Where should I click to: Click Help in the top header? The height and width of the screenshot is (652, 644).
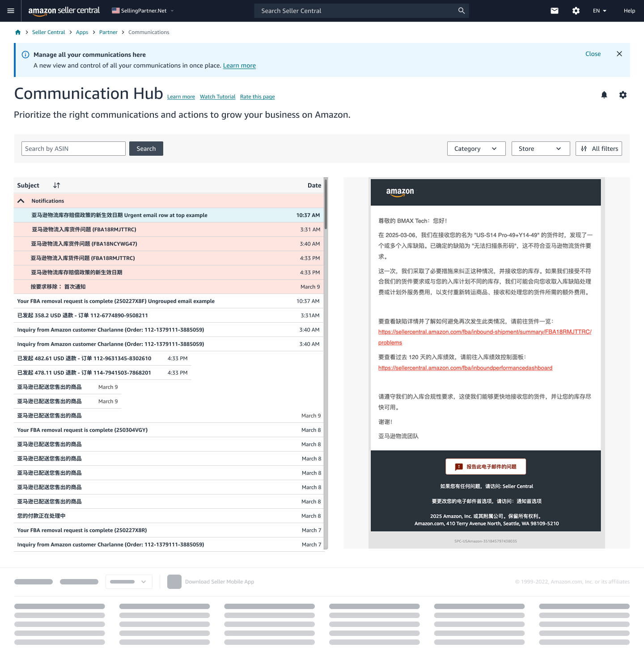629,11
